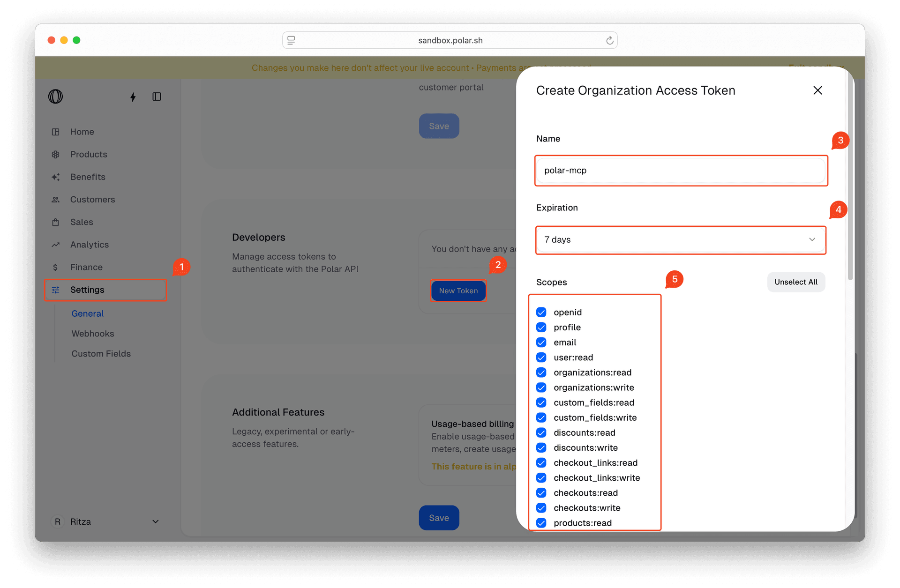Click the Polar logo in the sidebar

55,97
